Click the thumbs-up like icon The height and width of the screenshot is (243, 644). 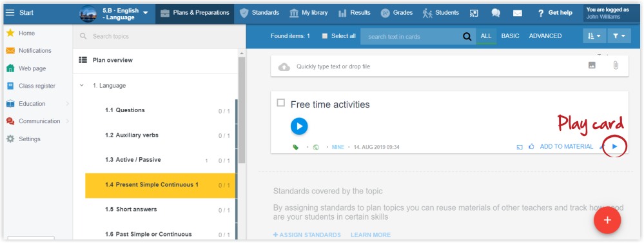(x=531, y=146)
